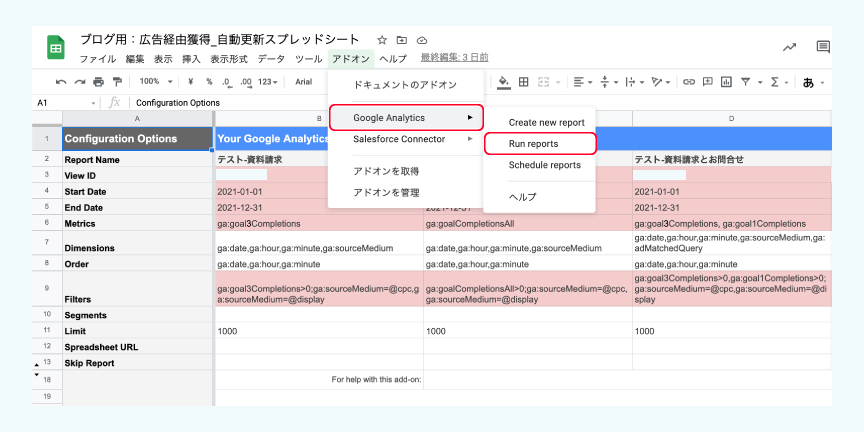Open the ツール menu
This screenshot has height=432, width=864.
[309, 59]
